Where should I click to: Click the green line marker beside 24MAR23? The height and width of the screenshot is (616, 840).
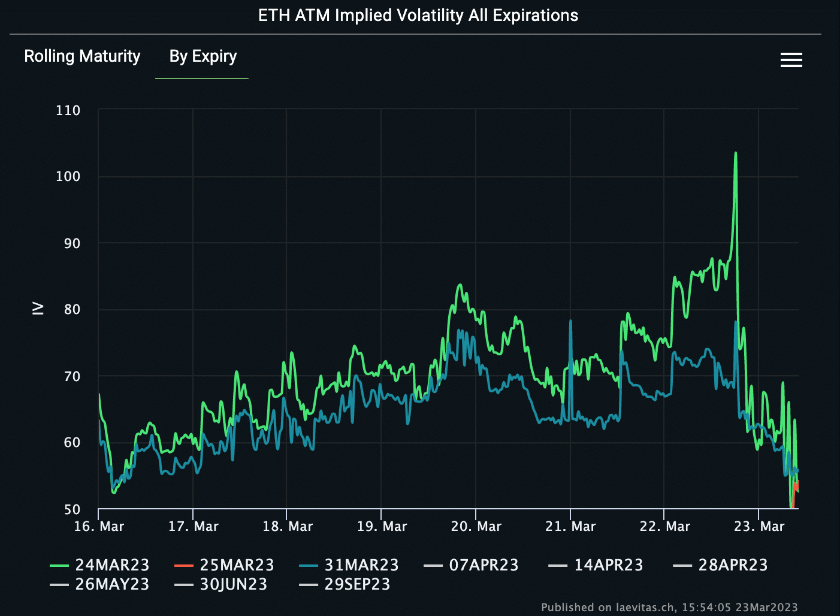pos(59,564)
